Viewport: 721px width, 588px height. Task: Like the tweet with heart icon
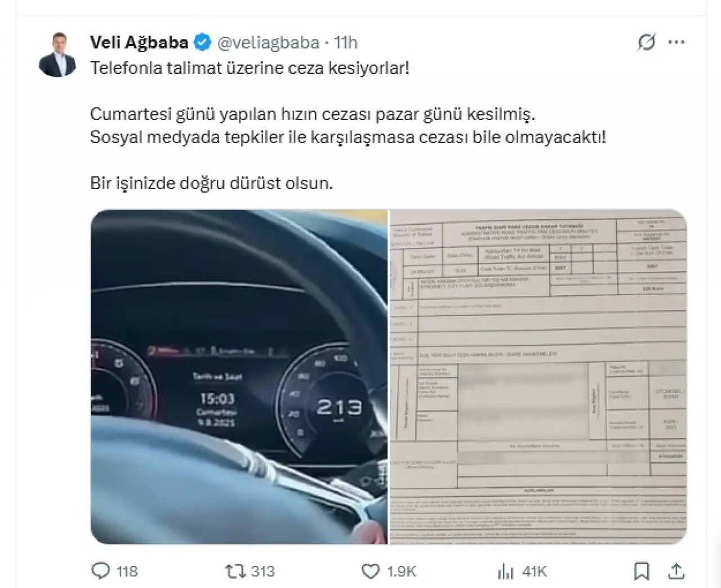[370, 571]
